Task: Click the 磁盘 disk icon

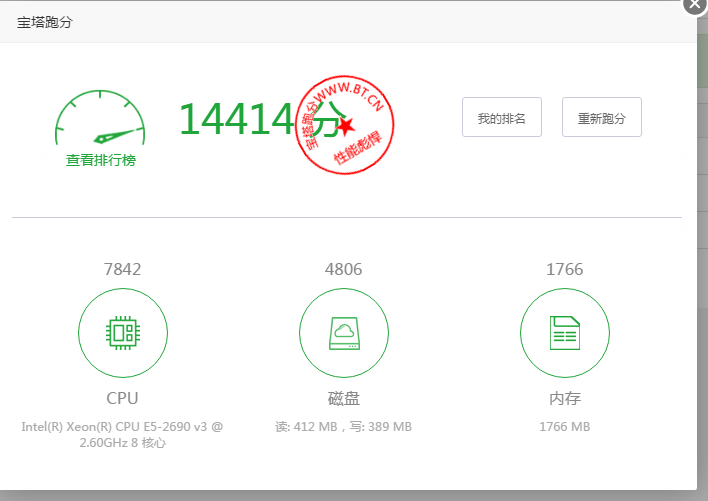Action: coord(344,333)
